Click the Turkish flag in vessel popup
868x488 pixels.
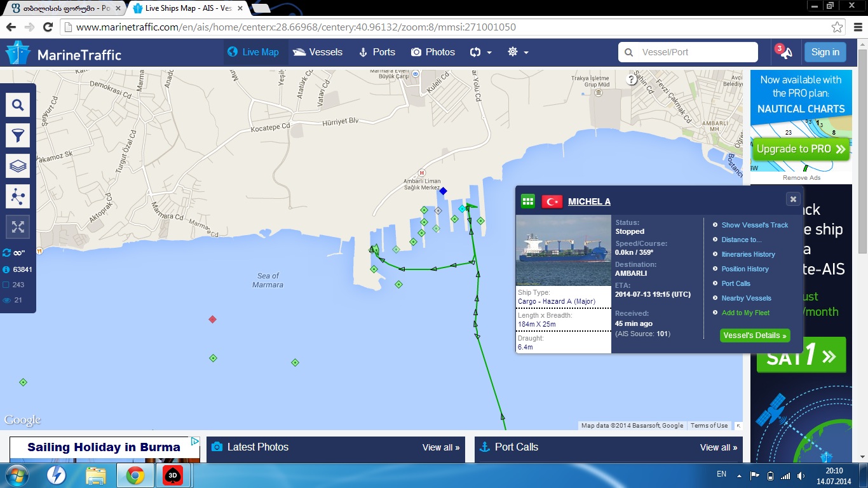(x=552, y=201)
